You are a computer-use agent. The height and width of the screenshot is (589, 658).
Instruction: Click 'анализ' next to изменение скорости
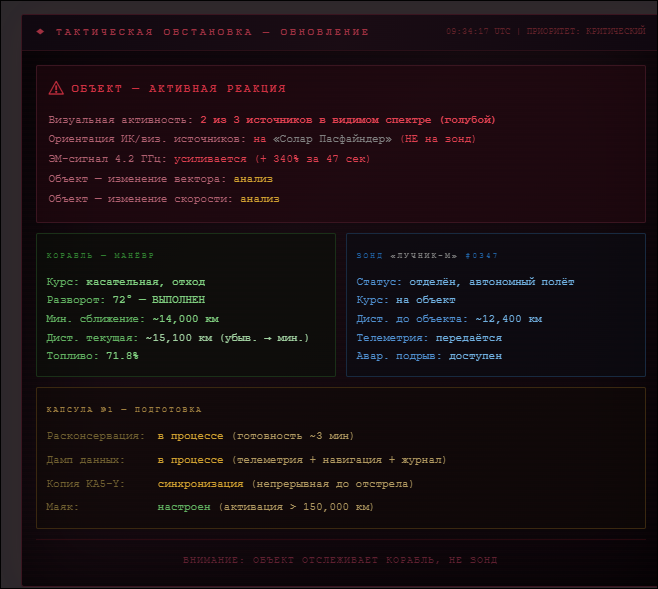click(x=260, y=199)
